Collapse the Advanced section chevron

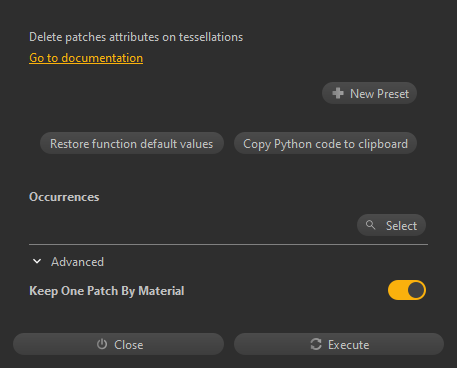[x=37, y=261]
